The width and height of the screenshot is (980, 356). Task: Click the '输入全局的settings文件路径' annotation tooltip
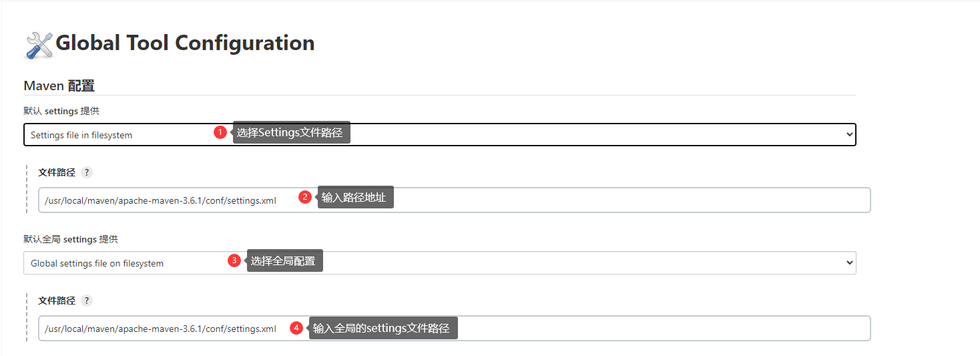[382, 328]
